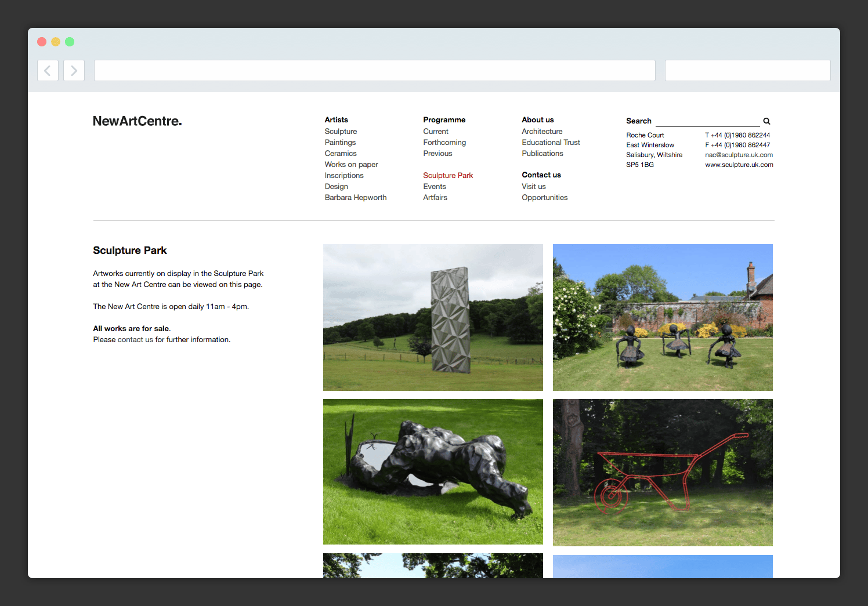
Task: Open the Events page
Action: pos(435,187)
